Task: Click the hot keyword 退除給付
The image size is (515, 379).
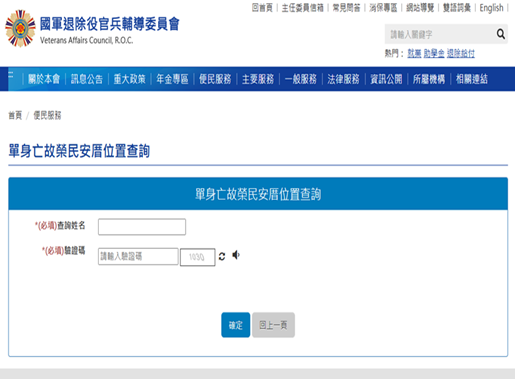Action: coord(461,53)
